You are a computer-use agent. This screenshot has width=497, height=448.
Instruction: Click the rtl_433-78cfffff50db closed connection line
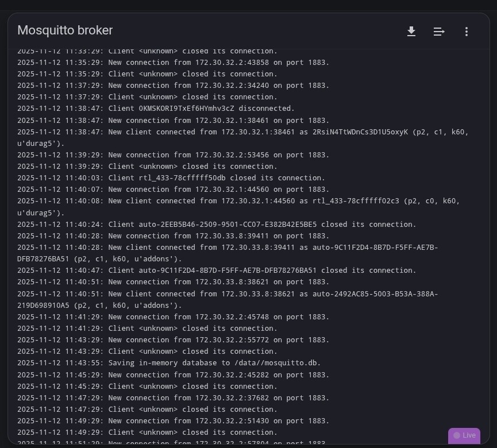click(x=171, y=178)
